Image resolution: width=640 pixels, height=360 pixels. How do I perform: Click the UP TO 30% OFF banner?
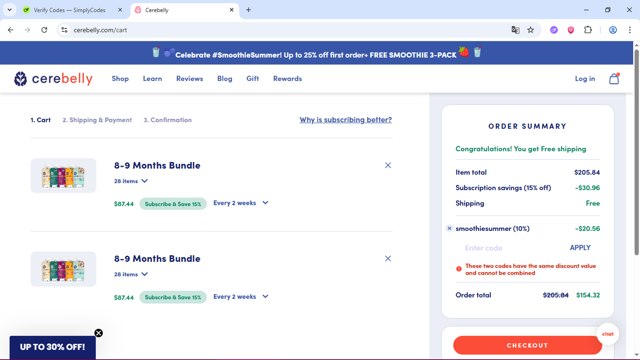pyautogui.click(x=53, y=347)
